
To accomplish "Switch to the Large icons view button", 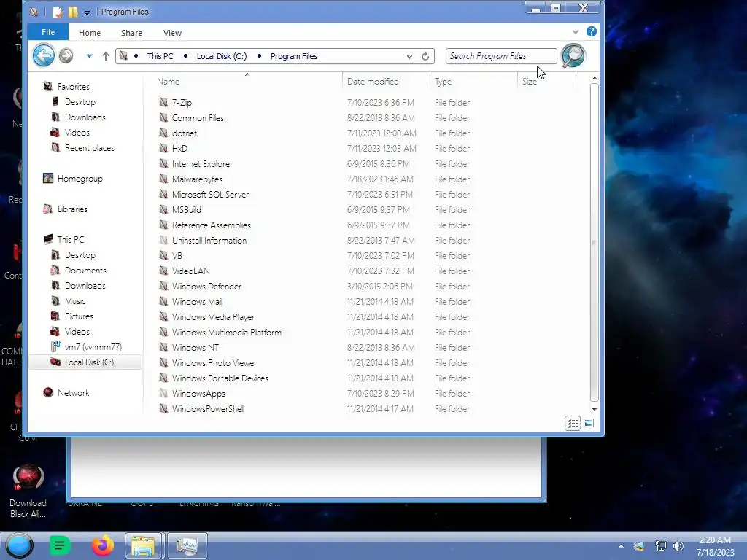I will coord(589,424).
